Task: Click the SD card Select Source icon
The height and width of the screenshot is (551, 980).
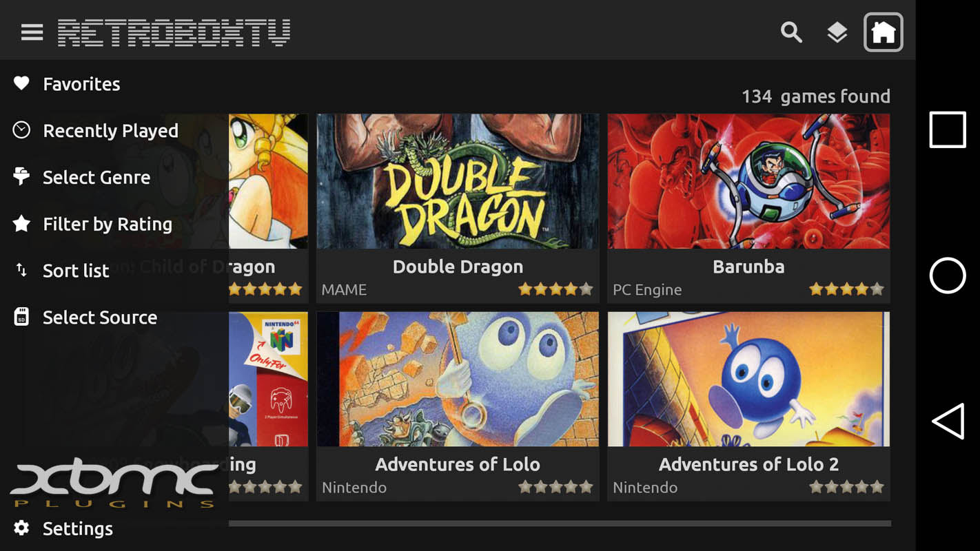Action: click(21, 317)
